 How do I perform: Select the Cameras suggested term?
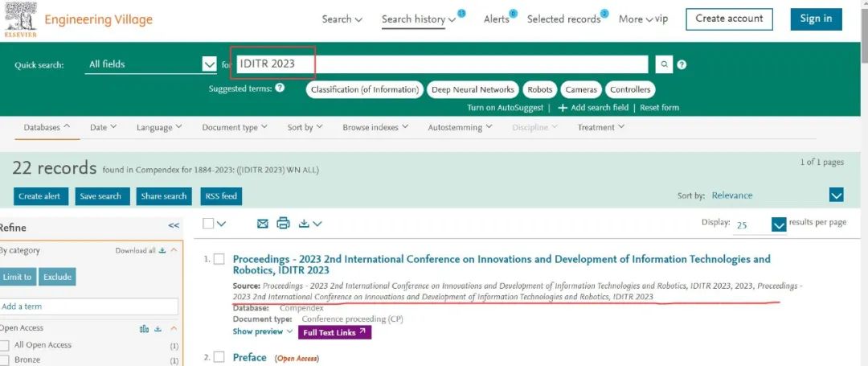click(581, 90)
